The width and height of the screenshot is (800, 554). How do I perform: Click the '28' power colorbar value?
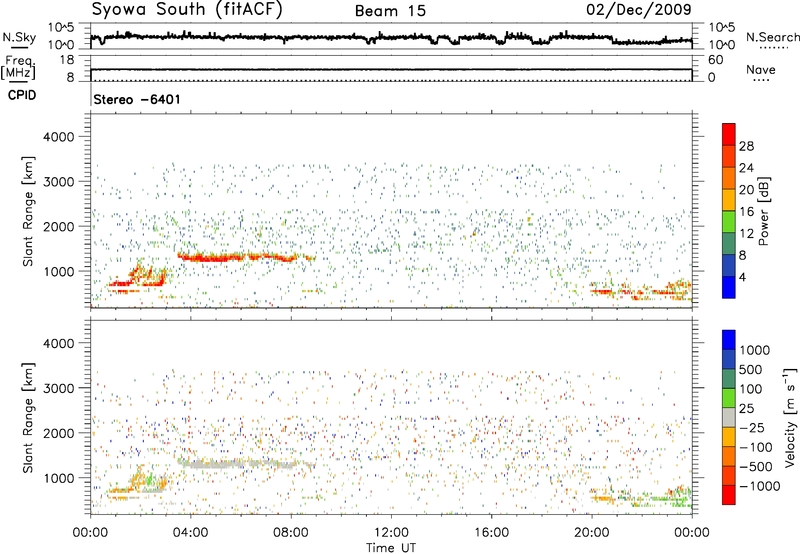pos(746,146)
